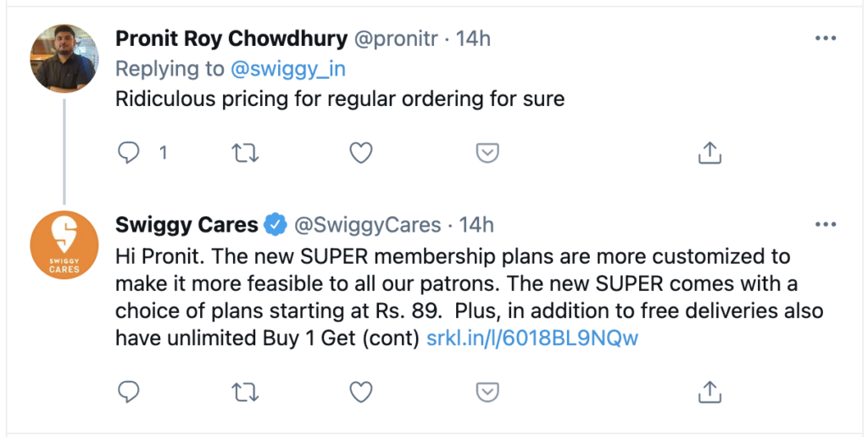Open Pocket save icon on Pronit's tweet
Viewport: 868px width, 437px height.
487,153
